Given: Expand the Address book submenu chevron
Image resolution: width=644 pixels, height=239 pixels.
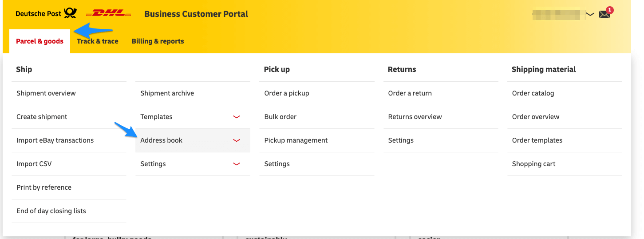Looking at the screenshot, I should pyautogui.click(x=237, y=140).
